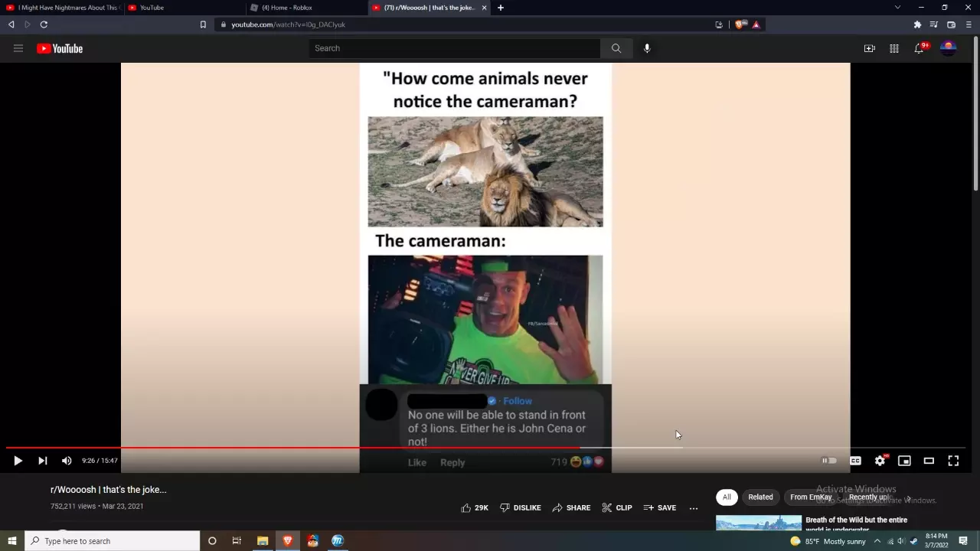Open the account avatar menu

[x=949, y=48]
